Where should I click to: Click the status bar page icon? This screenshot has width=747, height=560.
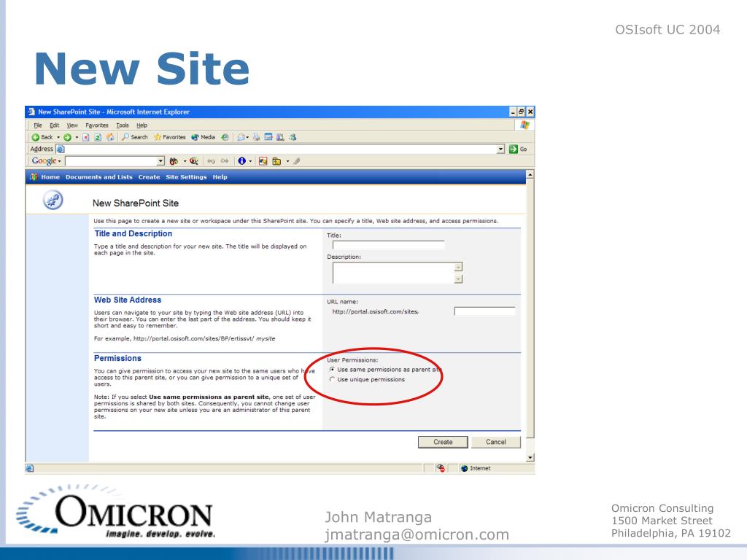(x=29, y=469)
